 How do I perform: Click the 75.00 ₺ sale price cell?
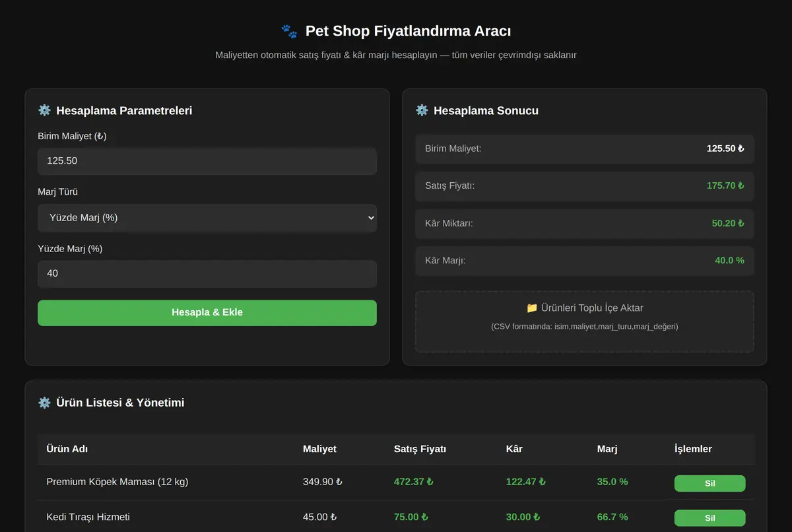pos(411,517)
